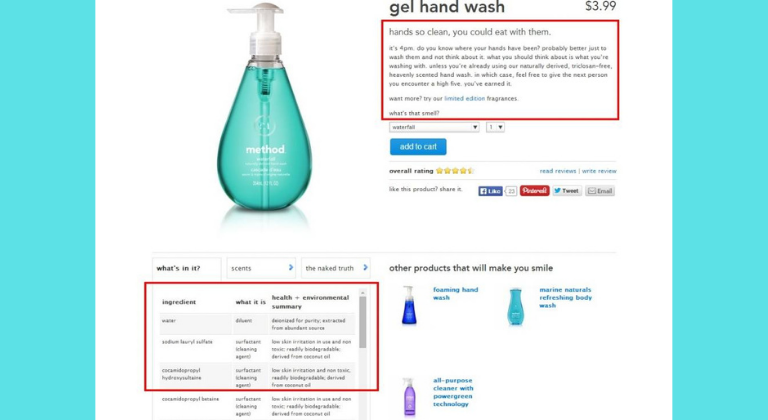This screenshot has width=768, height=420.
Task: Open the foaming hand wash thumbnail
Action: [409, 306]
